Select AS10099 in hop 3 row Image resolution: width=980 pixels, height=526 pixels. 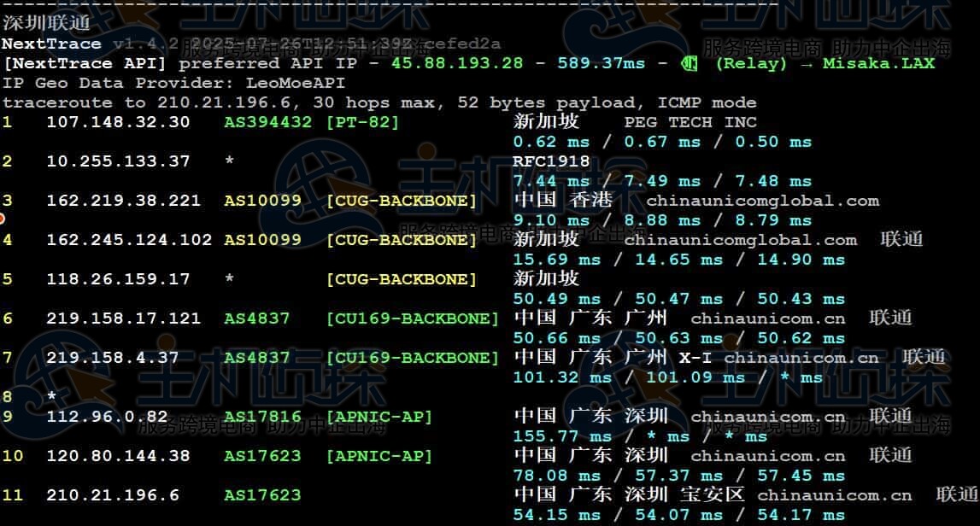(x=262, y=201)
